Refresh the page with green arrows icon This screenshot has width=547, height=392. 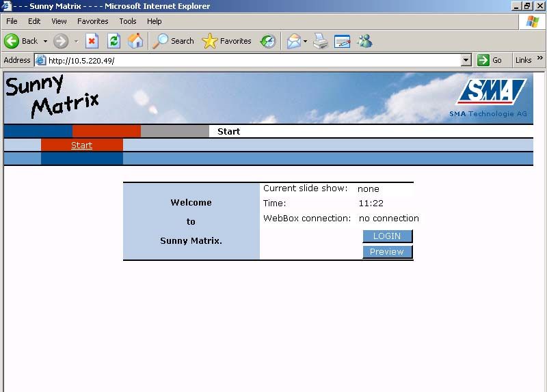pyautogui.click(x=114, y=41)
